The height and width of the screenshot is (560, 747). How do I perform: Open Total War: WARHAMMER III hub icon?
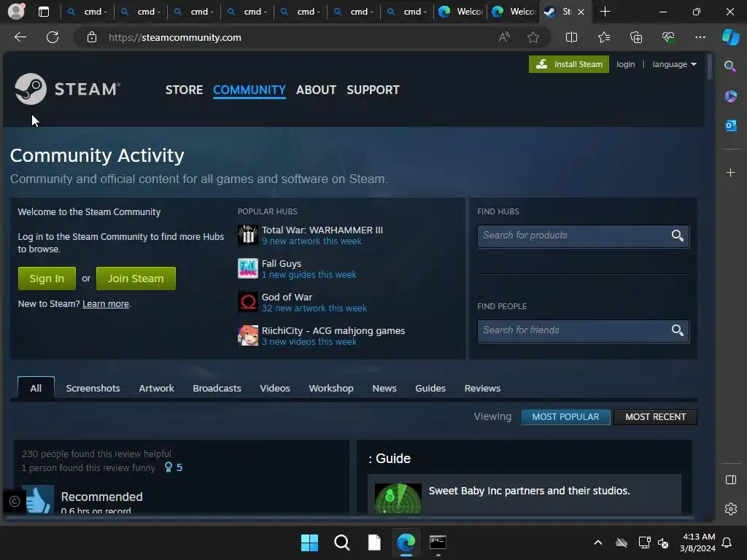(248, 235)
